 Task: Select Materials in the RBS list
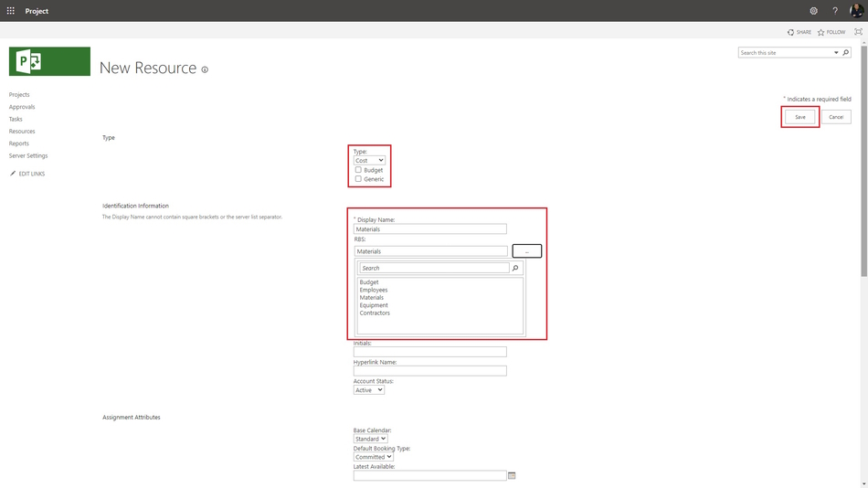pyautogui.click(x=372, y=297)
